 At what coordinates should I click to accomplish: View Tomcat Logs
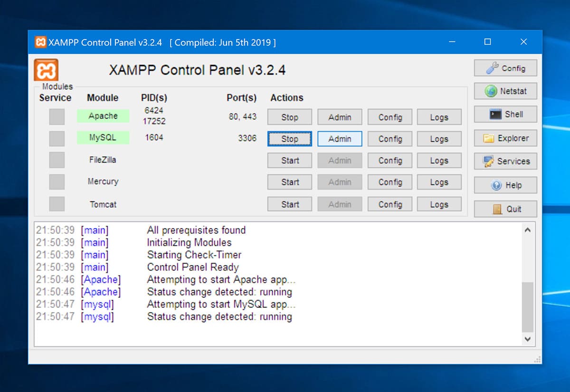click(x=439, y=204)
